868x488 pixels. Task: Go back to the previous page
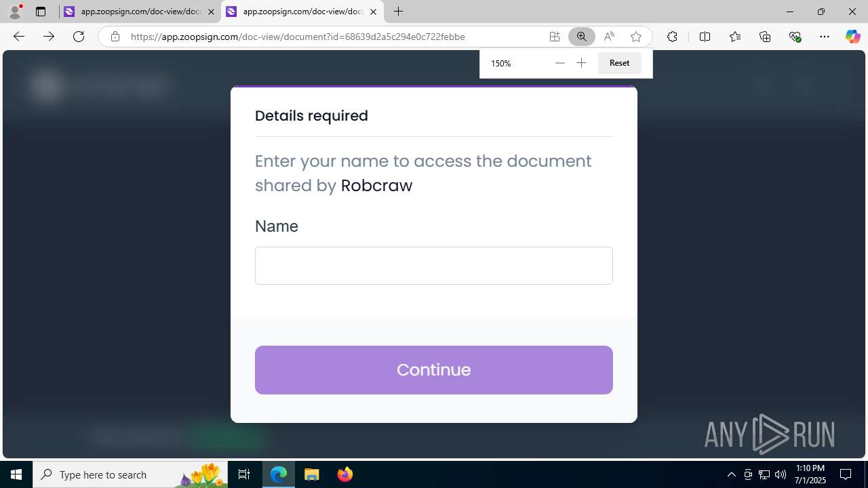tap(19, 37)
